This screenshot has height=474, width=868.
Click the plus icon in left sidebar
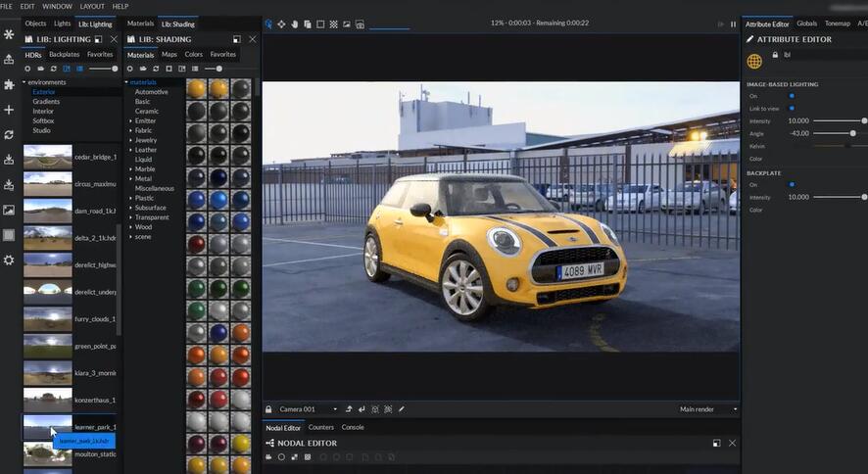[9, 110]
